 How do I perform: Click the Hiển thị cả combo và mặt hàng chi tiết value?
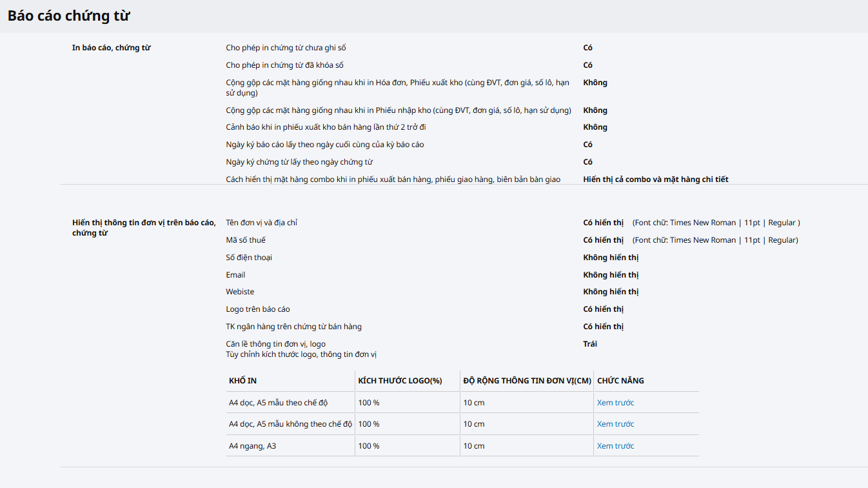(655, 179)
